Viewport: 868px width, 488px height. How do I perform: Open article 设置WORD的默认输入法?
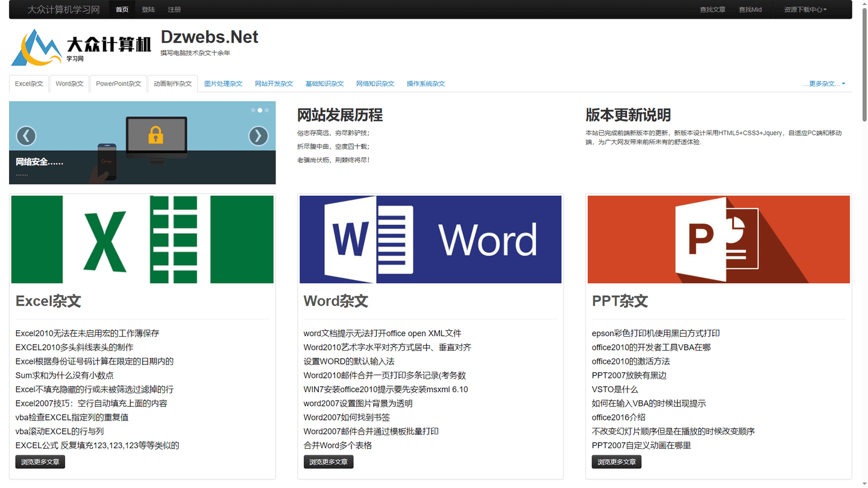point(349,361)
